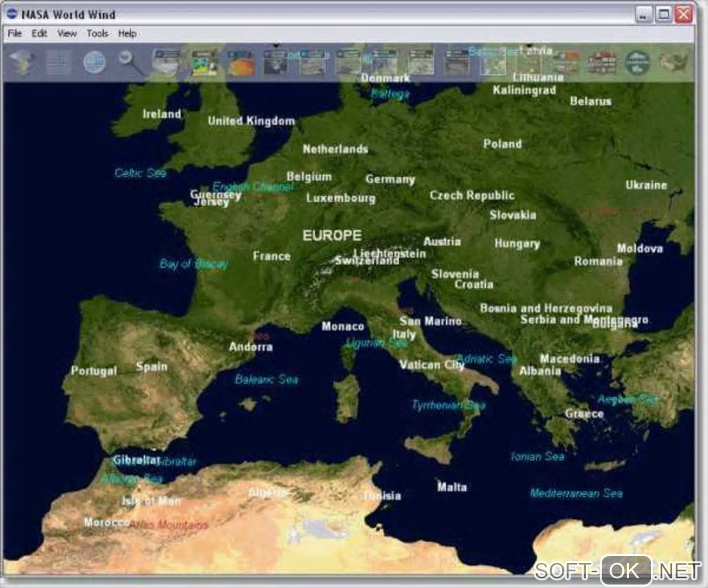Image resolution: width=708 pixels, height=588 pixels.
Task: Click the Germany country label
Action: (x=390, y=179)
